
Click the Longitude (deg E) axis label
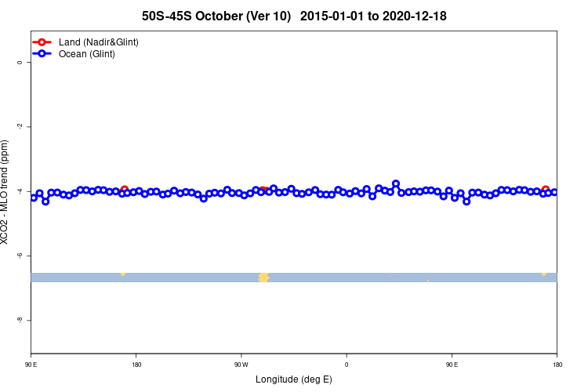click(x=294, y=379)
